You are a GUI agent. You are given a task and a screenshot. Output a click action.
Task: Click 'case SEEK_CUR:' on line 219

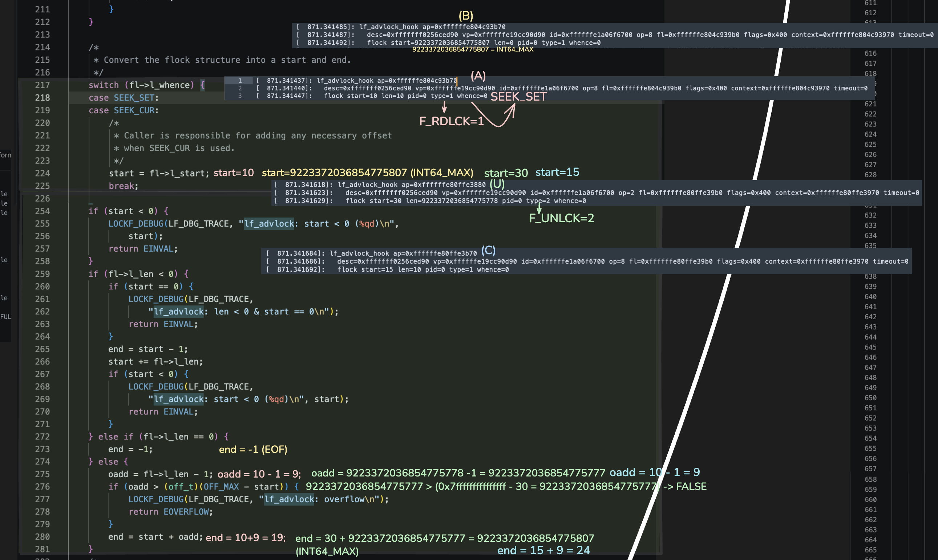tap(124, 110)
